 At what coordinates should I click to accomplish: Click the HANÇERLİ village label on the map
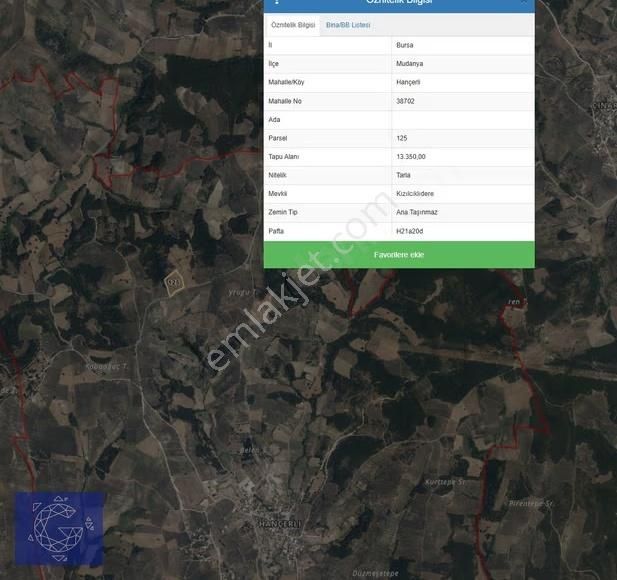coord(279,524)
